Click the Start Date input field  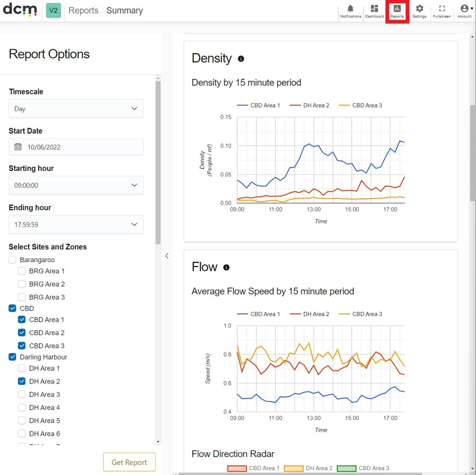76,147
